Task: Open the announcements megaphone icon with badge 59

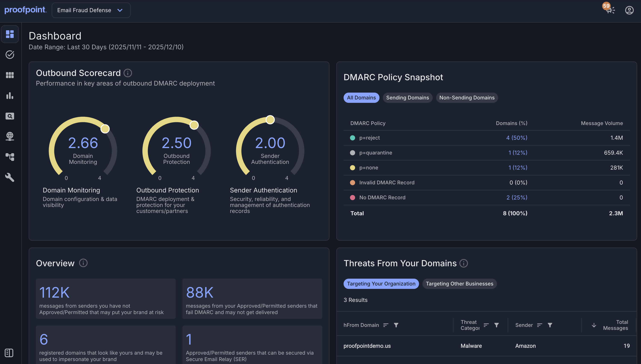Action: click(610, 10)
